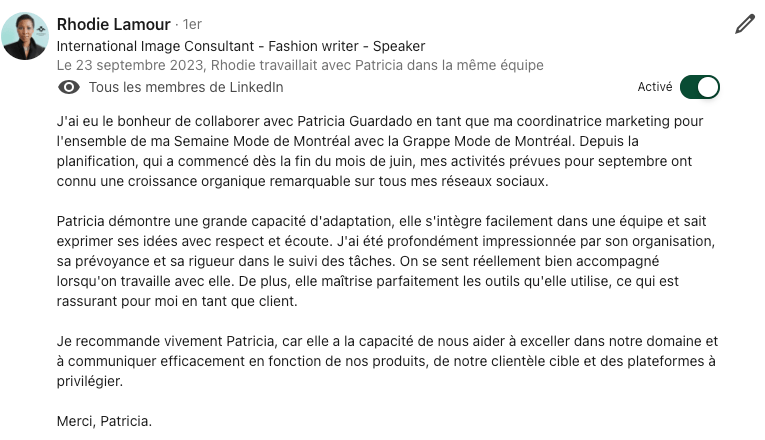
Task: Select "Tous les membres de LinkedIn" visibility text
Action: pyautogui.click(x=186, y=87)
